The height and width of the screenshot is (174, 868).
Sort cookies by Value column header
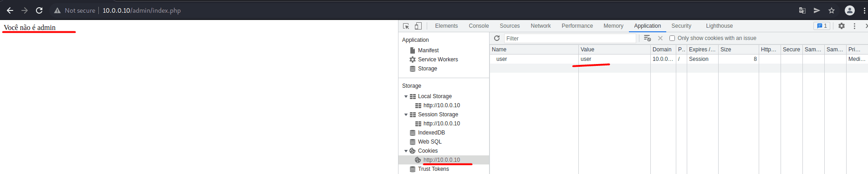click(614, 50)
